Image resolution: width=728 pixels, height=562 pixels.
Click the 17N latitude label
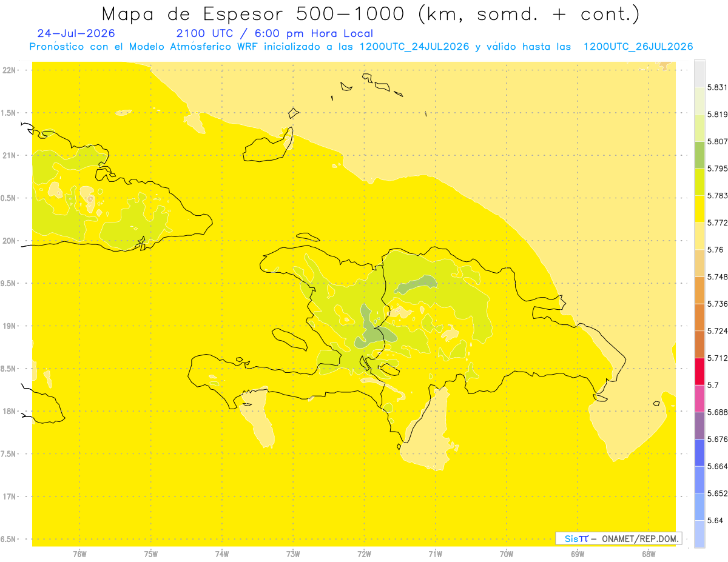(x=10, y=497)
